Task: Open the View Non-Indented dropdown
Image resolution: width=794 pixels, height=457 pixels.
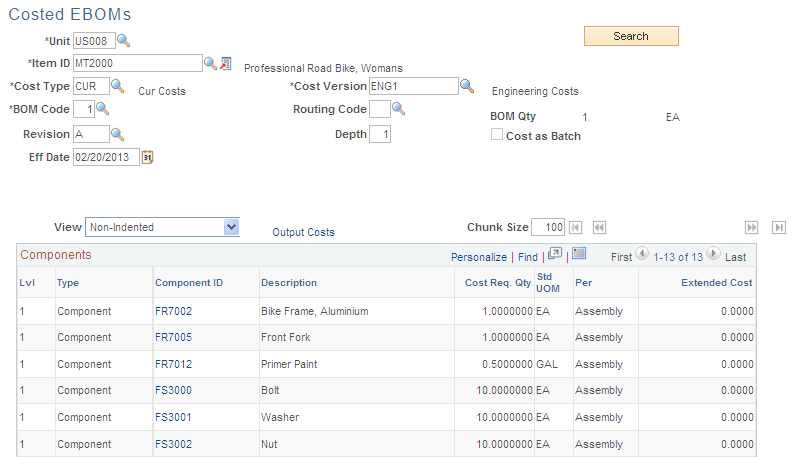Action: pyautogui.click(x=163, y=227)
